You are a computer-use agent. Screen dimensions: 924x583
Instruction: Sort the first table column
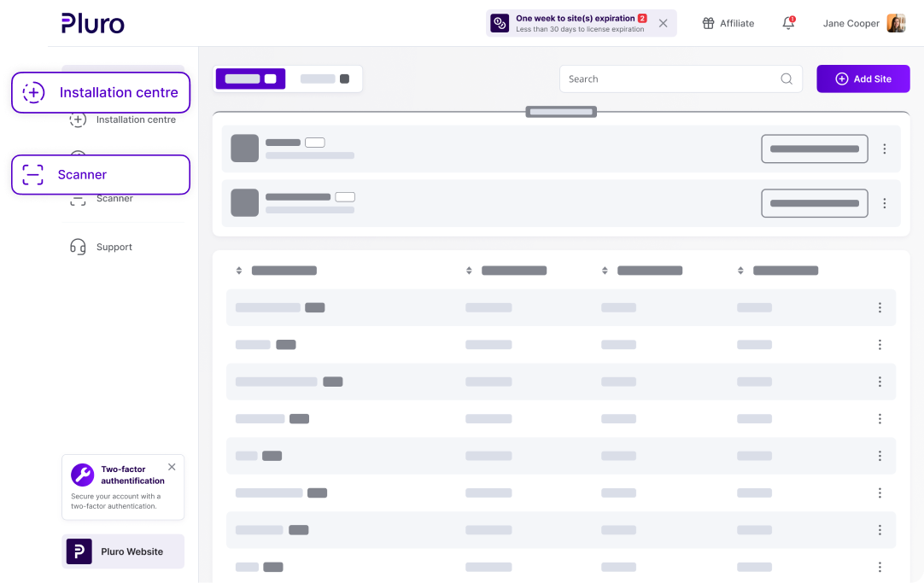coord(239,270)
